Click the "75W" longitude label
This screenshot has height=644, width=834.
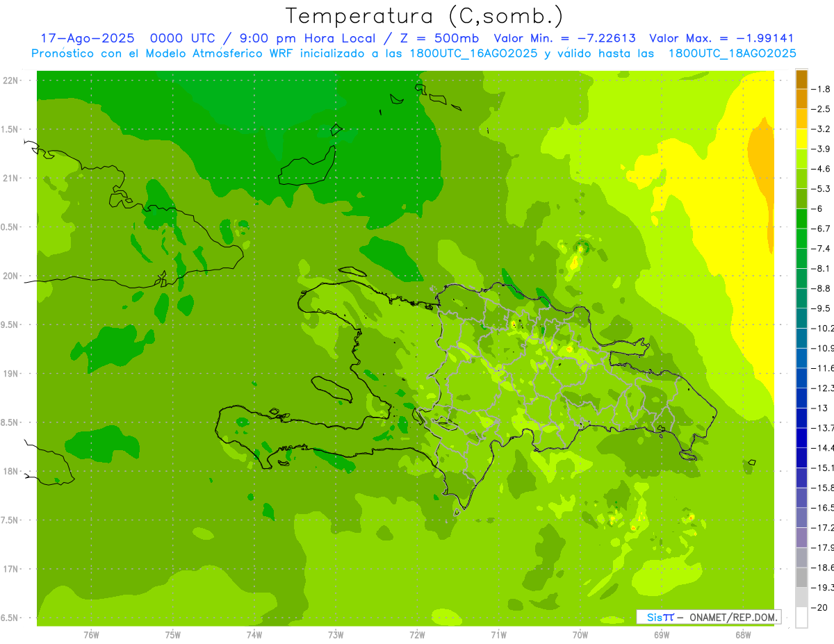(173, 634)
